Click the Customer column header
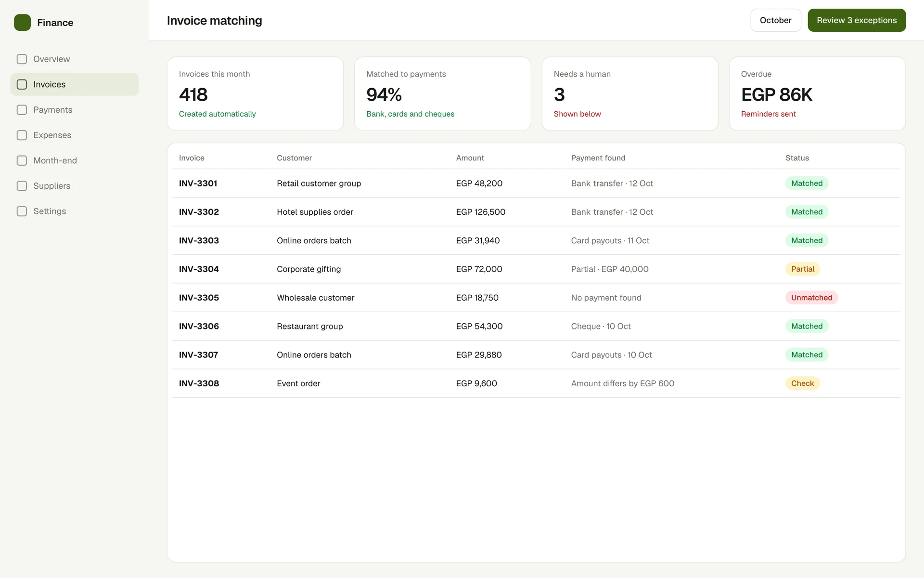The image size is (924, 578). [294, 158]
